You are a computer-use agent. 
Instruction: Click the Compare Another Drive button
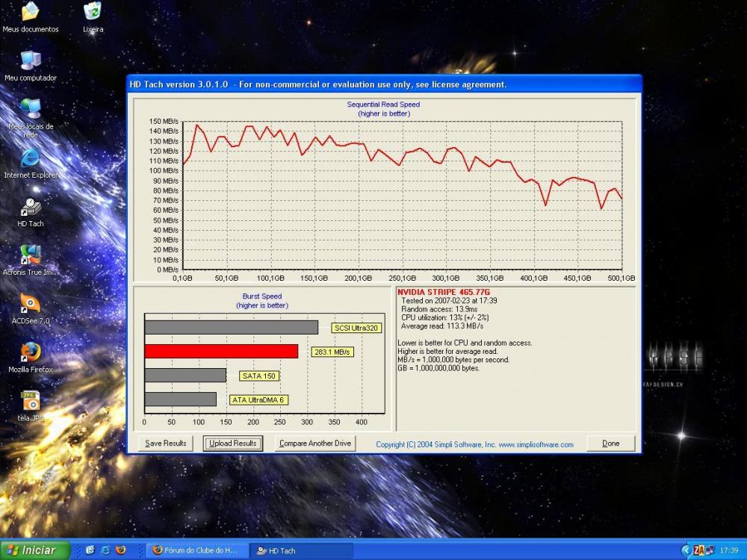pyautogui.click(x=314, y=444)
